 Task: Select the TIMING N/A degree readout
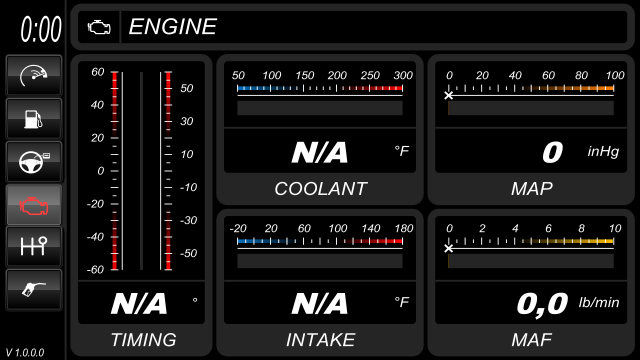(141, 303)
